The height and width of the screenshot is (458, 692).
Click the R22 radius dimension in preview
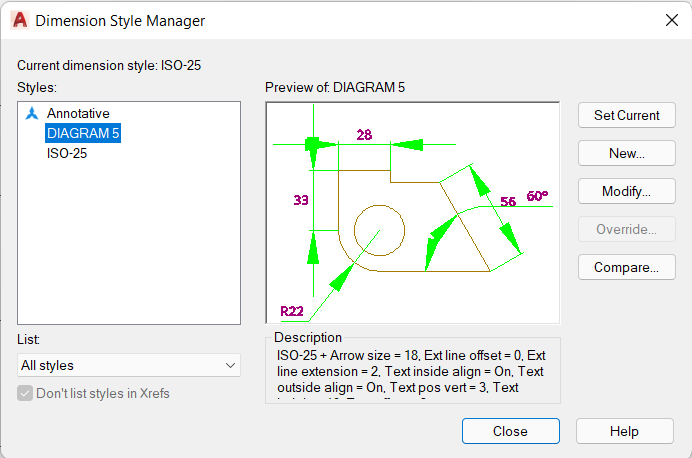(x=292, y=311)
